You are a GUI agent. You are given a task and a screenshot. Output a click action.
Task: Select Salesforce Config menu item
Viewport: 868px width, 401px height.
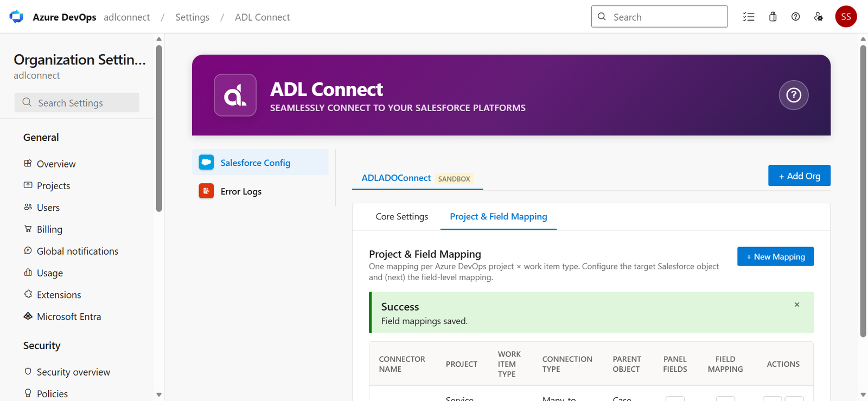260,163
